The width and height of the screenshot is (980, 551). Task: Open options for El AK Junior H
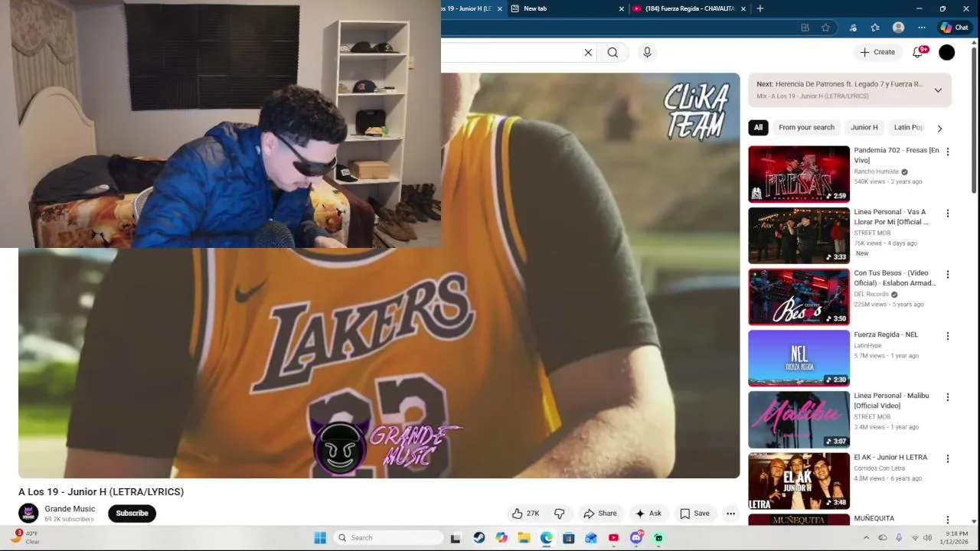[x=947, y=458]
